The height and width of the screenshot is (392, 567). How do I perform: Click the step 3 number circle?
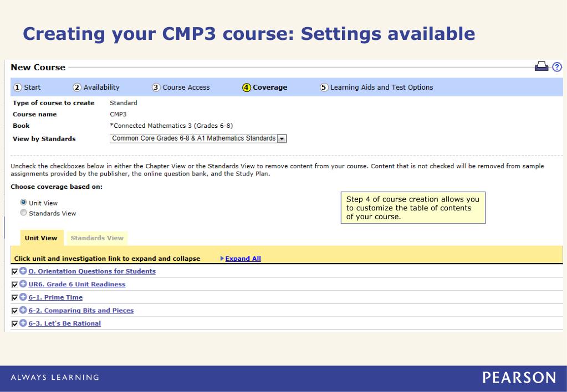pyautogui.click(x=156, y=87)
